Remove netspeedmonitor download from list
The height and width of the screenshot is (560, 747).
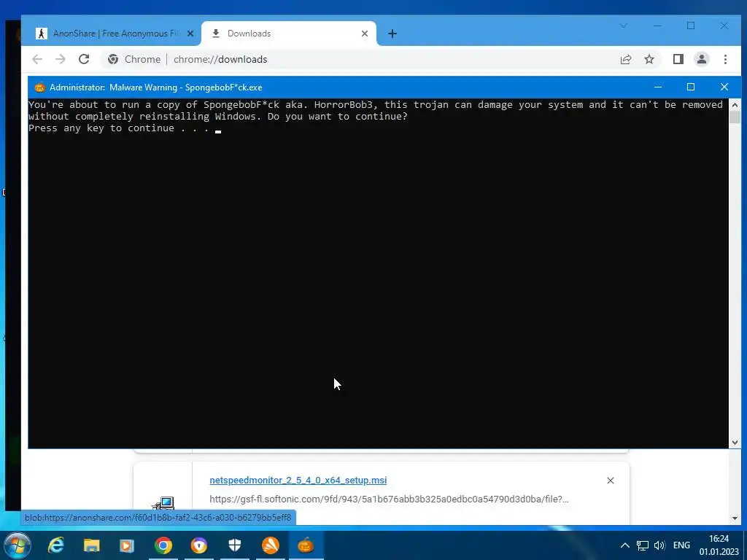[611, 481]
